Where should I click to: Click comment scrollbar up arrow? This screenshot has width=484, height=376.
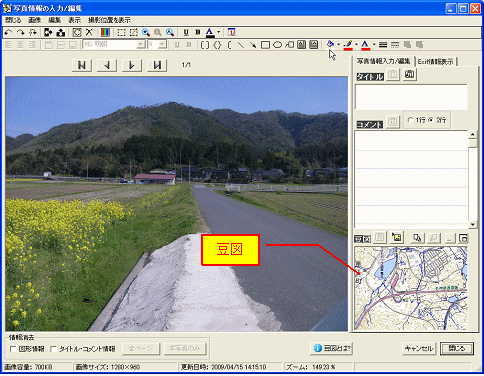point(473,135)
